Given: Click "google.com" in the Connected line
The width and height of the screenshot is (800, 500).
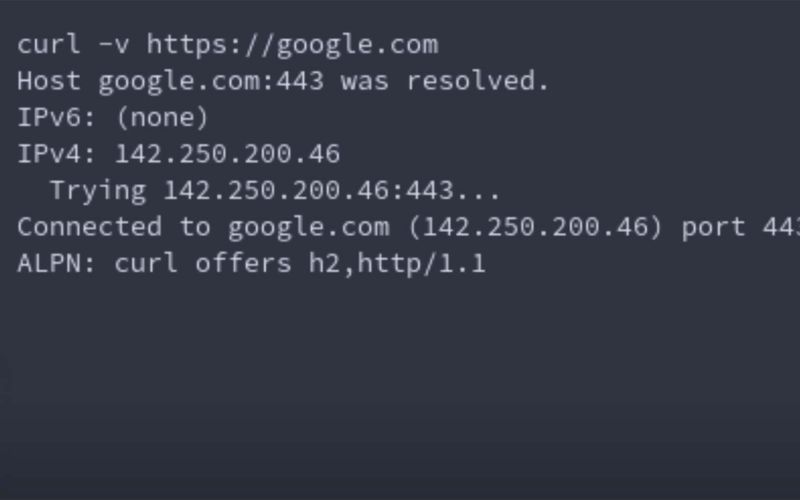Looking at the screenshot, I should (308, 227).
